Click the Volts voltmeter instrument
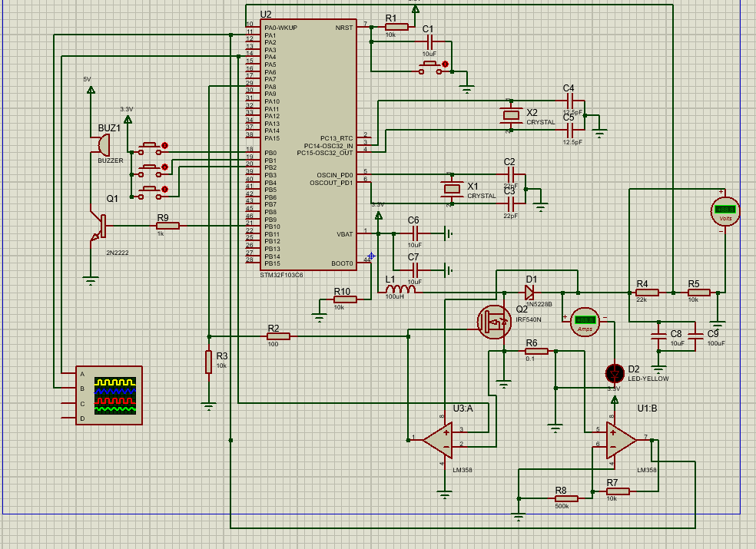 click(725, 211)
